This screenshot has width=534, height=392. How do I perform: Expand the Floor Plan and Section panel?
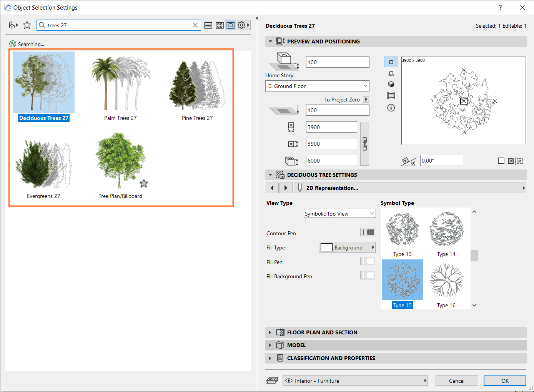(x=322, y=332)
